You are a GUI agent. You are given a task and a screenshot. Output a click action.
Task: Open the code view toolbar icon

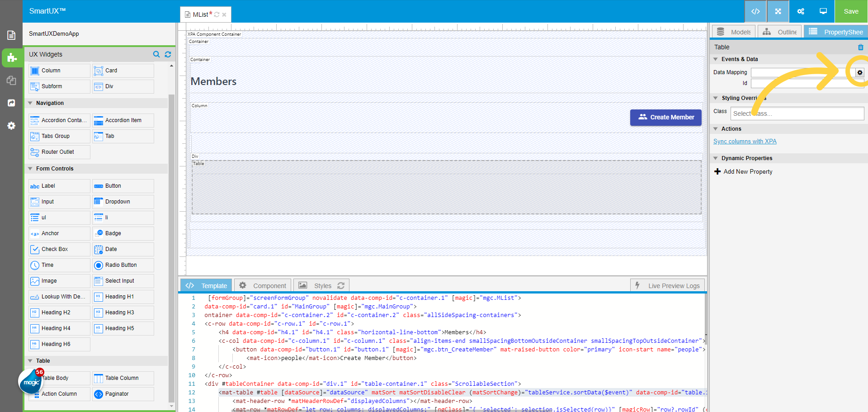(x=755, y=11)
